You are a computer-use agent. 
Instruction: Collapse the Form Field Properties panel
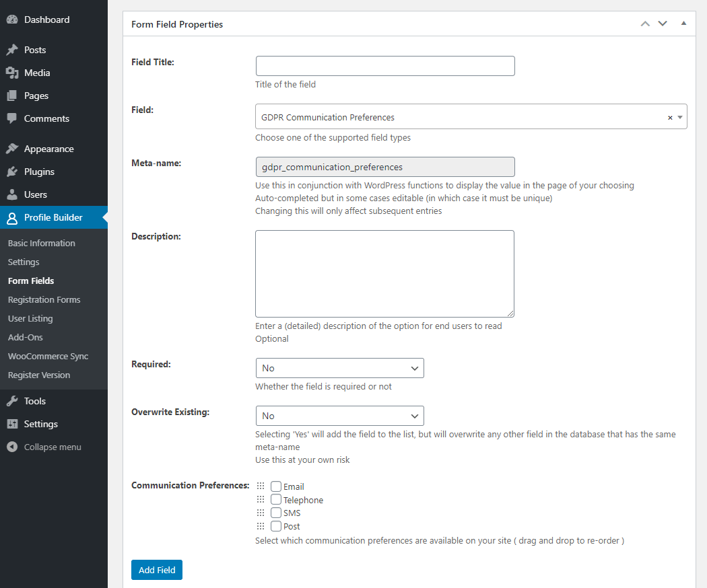click(683, 24)
